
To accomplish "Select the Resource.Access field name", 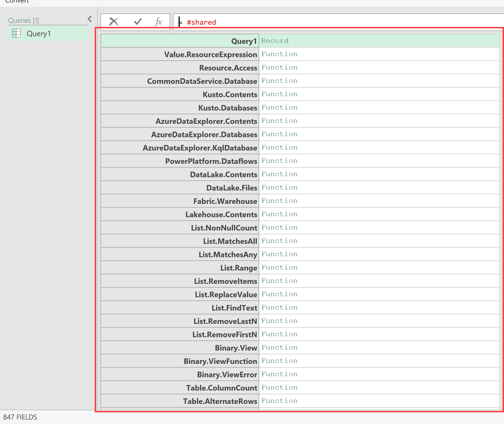I will pyautogui.click(x=180, y=68).
